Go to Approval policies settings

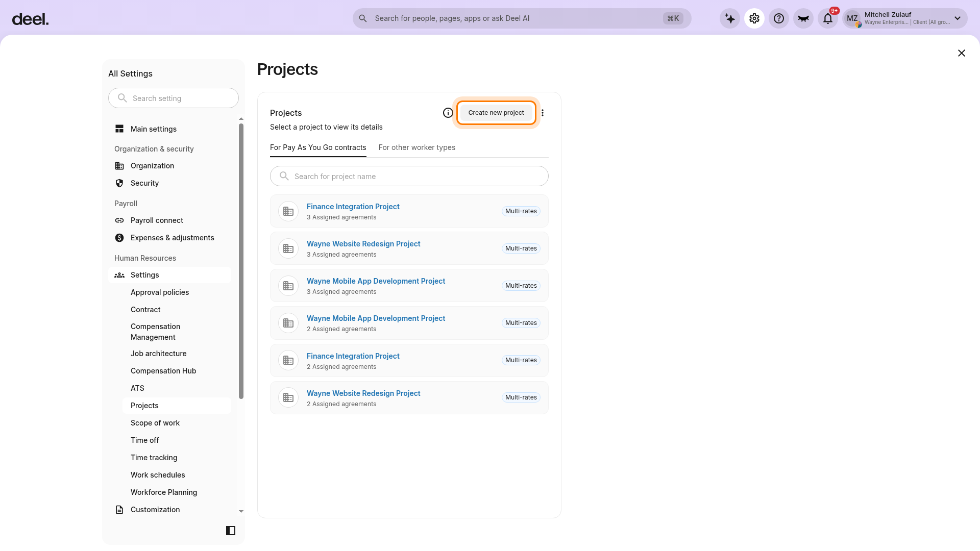[160, 292]
